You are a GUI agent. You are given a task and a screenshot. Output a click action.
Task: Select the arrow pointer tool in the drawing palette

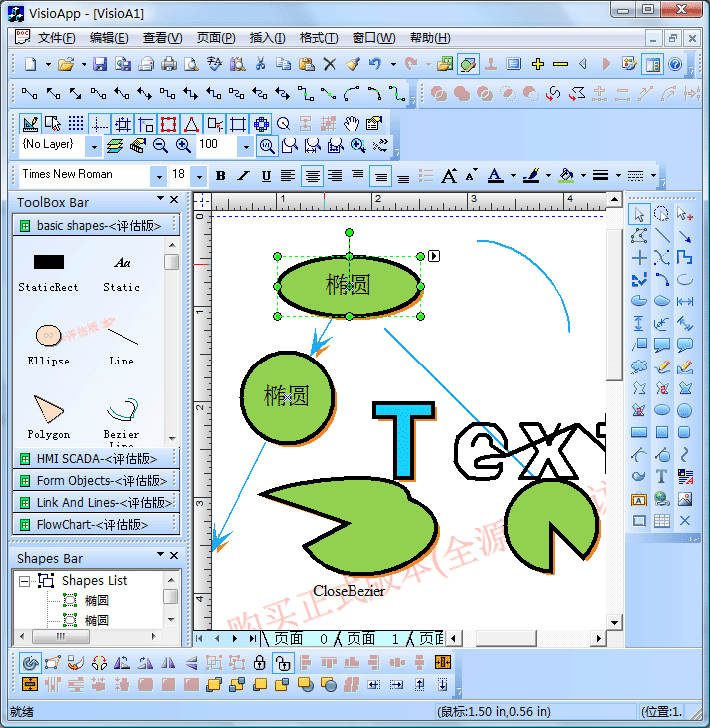639,214
